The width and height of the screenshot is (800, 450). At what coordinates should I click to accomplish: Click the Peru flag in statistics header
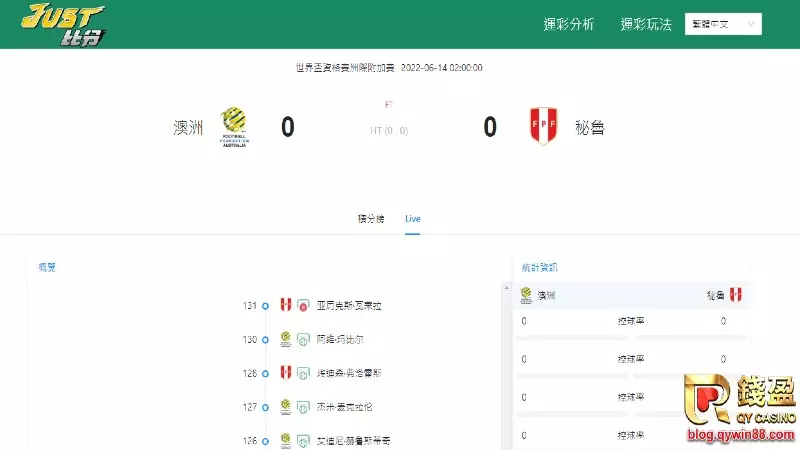(736, 295)
